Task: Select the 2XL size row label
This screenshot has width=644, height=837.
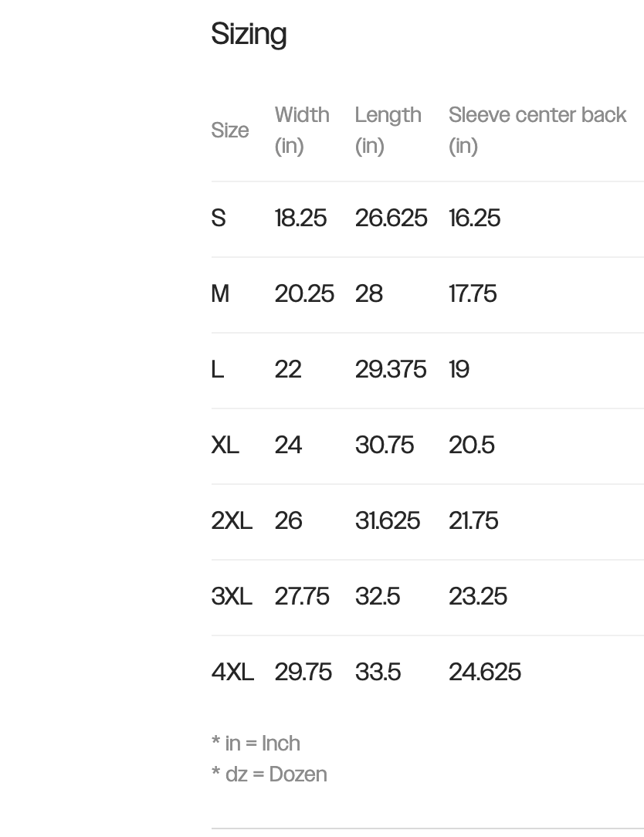Action: click(x=232, y=521)
